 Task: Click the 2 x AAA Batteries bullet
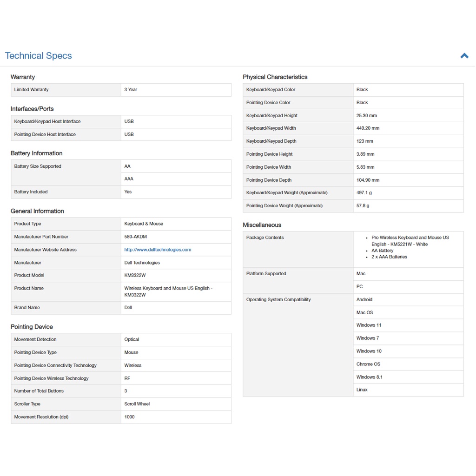[389, 257]
